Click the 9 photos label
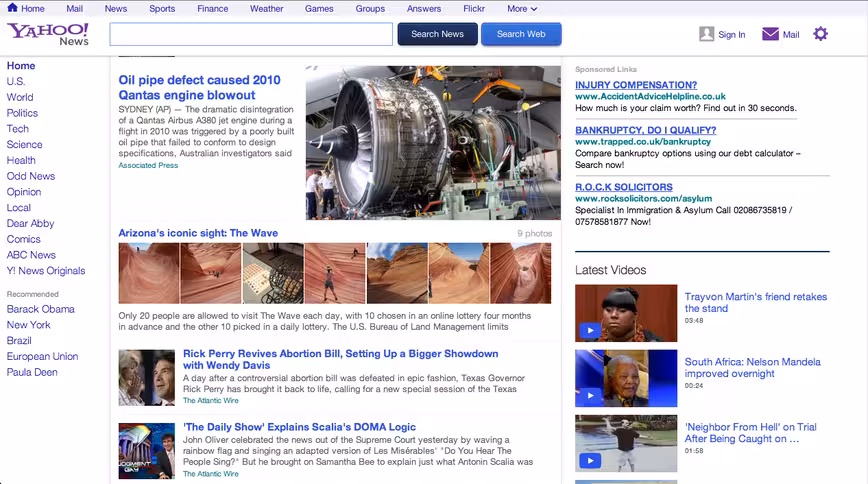 [x=535, y=234]
